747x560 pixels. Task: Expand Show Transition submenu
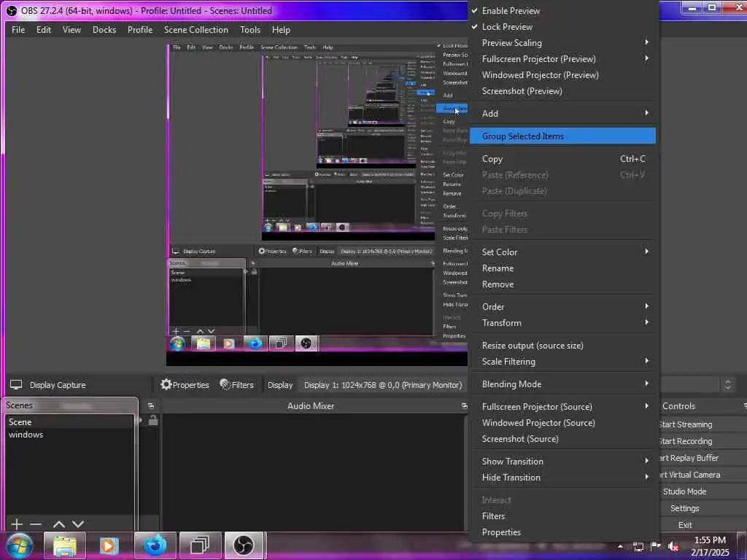click(x=562, y=462)
